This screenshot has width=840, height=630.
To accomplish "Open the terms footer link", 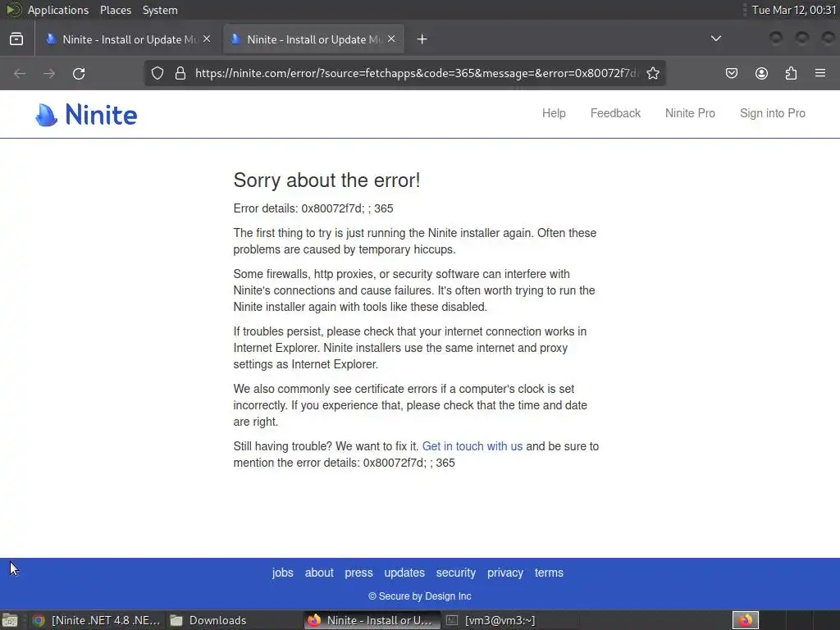I will [549, 573].
